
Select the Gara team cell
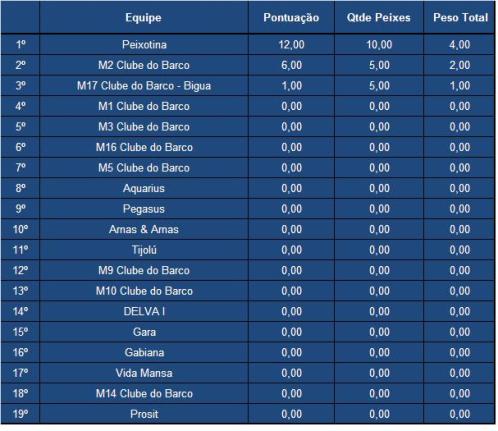pos(144,332)
